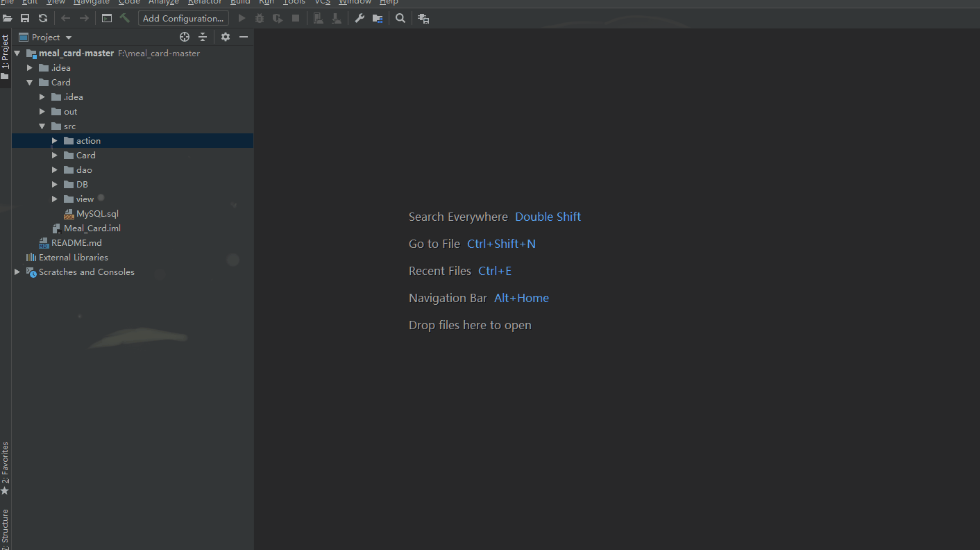Viewport: 980px width, 550px height.
Task: Select the Meal_Card.iml file
Action: click(92, 228)
